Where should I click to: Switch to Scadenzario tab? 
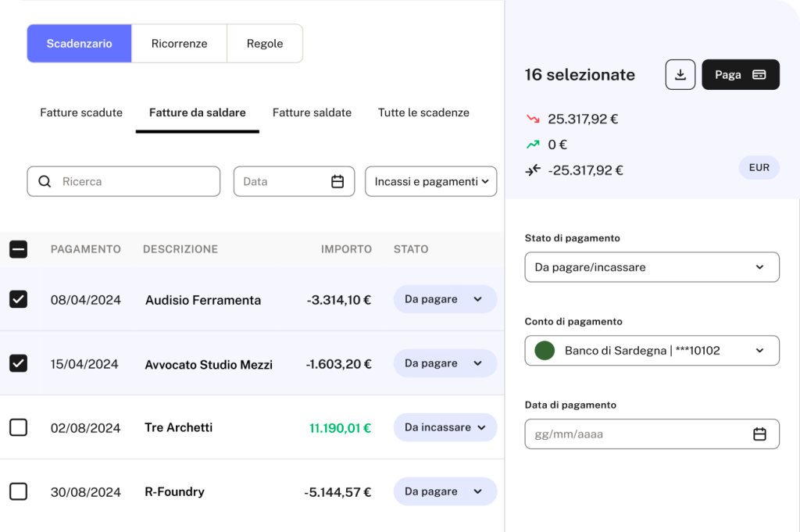tap(79, 43)
